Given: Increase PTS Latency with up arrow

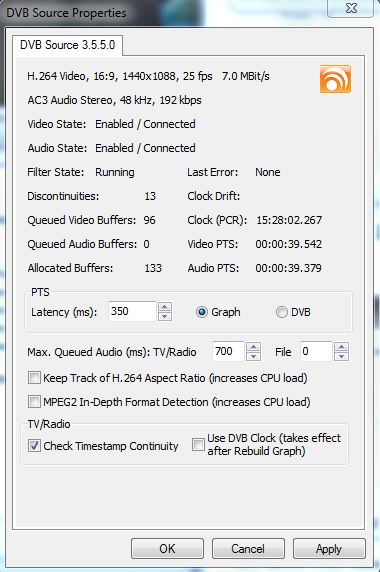Looking at the screenshot, I should click(165, 307).
